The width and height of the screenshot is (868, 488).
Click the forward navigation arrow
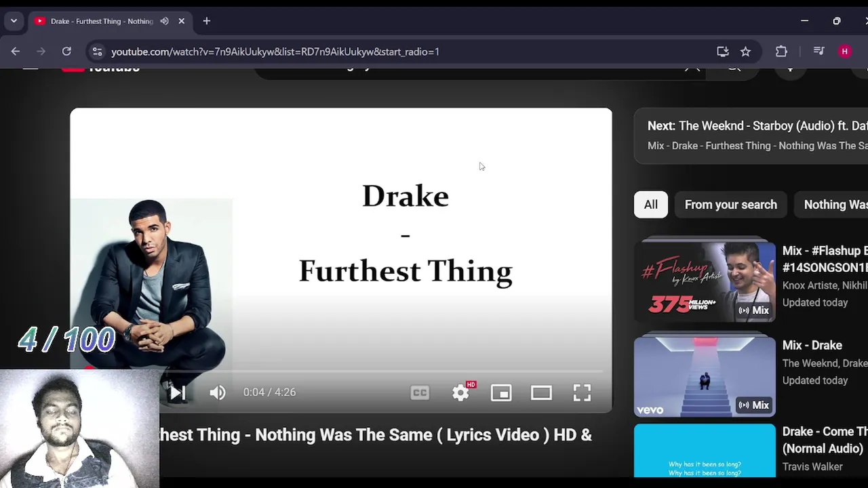coord(41,52)
